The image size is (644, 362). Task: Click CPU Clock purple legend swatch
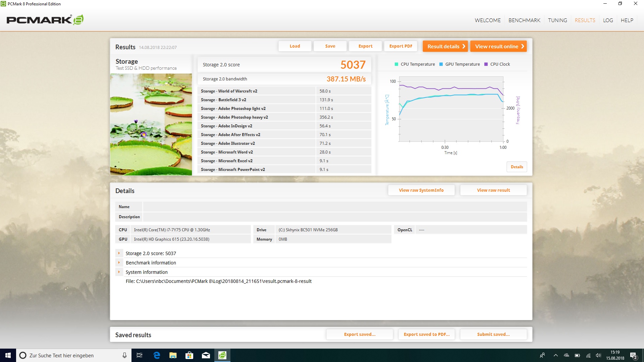[486, 64]
